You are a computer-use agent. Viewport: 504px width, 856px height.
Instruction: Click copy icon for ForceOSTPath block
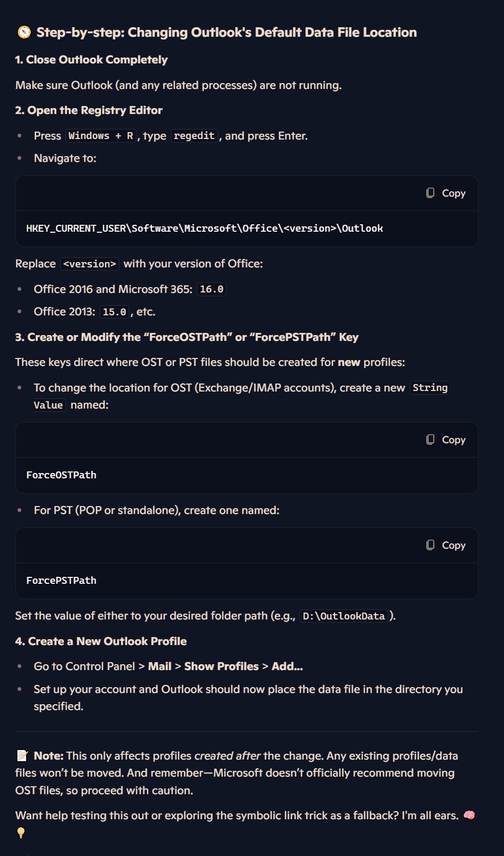[x=431, y=439]
